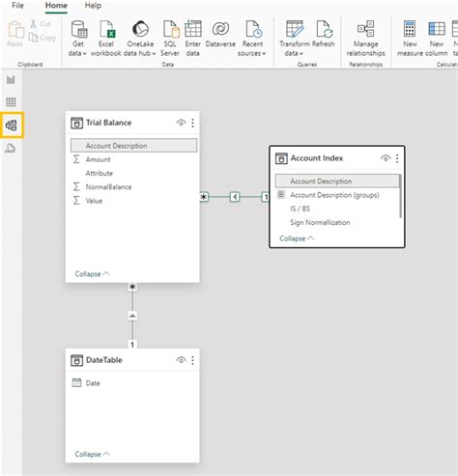Open the File menu
Screen dimensions: 458x476
point(17,6)
